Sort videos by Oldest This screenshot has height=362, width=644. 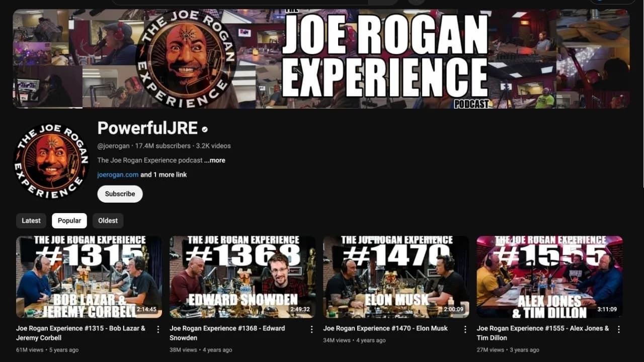108,221
